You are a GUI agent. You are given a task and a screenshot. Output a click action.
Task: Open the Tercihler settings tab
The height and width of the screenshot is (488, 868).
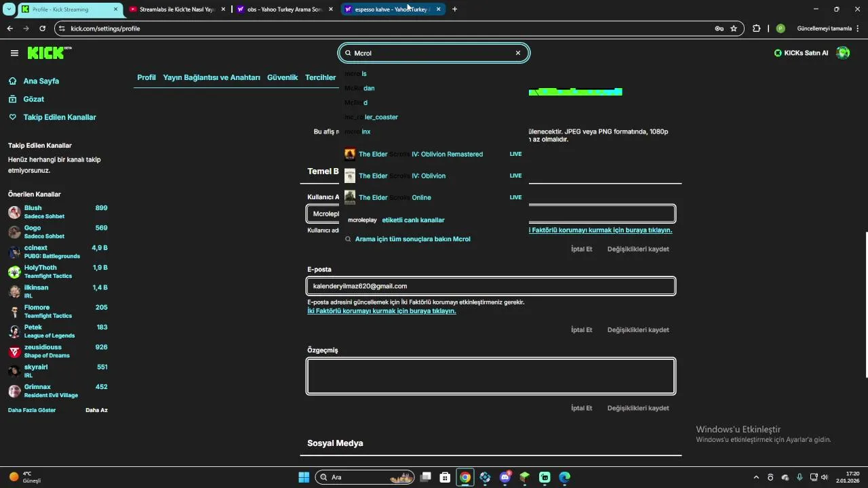(321, 77)
